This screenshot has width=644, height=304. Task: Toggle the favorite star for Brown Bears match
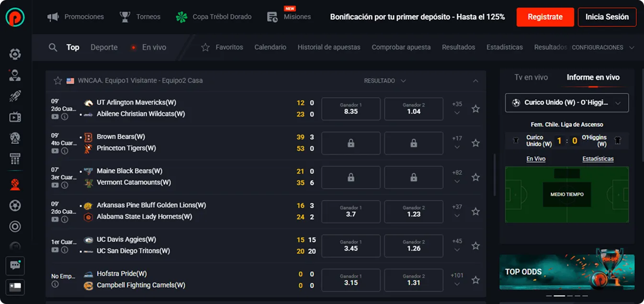pos(475,143)
